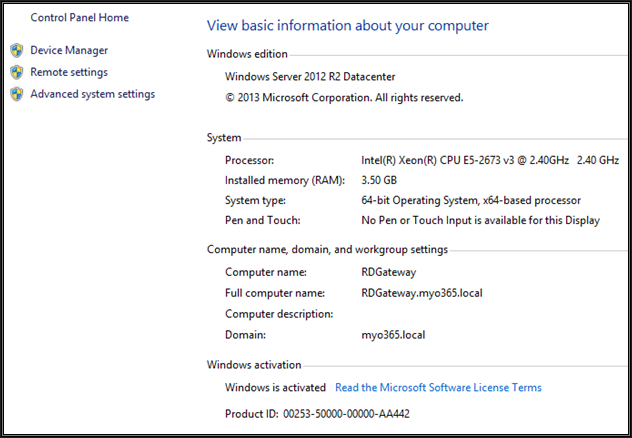Click the 2013 Microsoft Corporation copyright line
The image size is (632, 438).
pos(344,98)
